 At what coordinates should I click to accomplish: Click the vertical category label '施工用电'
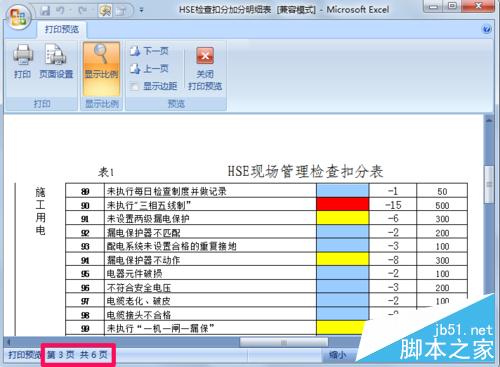(40, 211)
